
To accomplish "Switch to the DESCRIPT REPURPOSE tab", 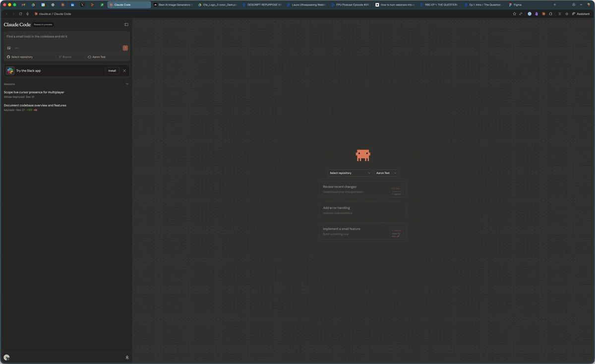I will pos(262,4).
